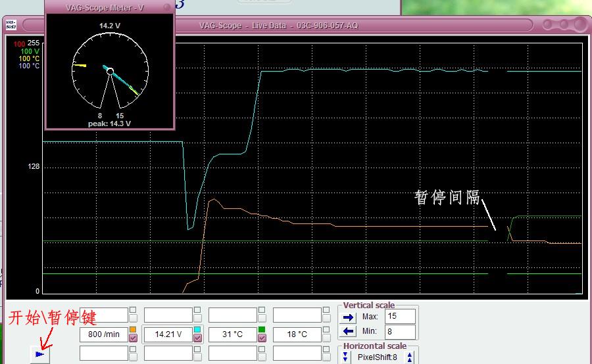Click the orange color swatch beside 800 /min
This screenshot has width=592, height=364.
[x=133, y=329]
